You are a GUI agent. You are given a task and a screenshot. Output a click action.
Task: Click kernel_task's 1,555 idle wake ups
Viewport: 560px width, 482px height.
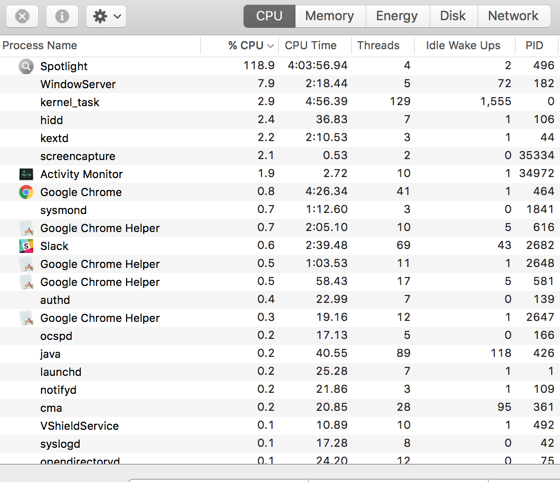tap(496, 101)
